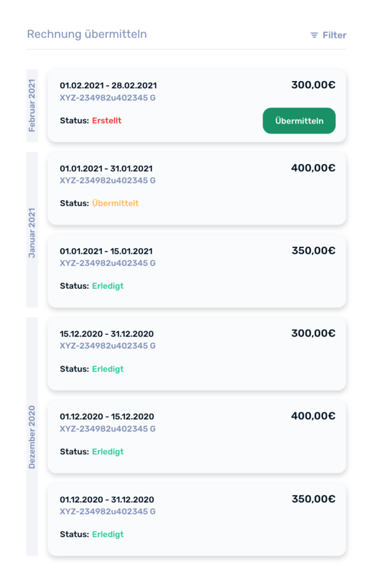The width and height of the screenshot is (382, 588).
Task: Select the Februar 2021 month label
Action: click(32, 106)
